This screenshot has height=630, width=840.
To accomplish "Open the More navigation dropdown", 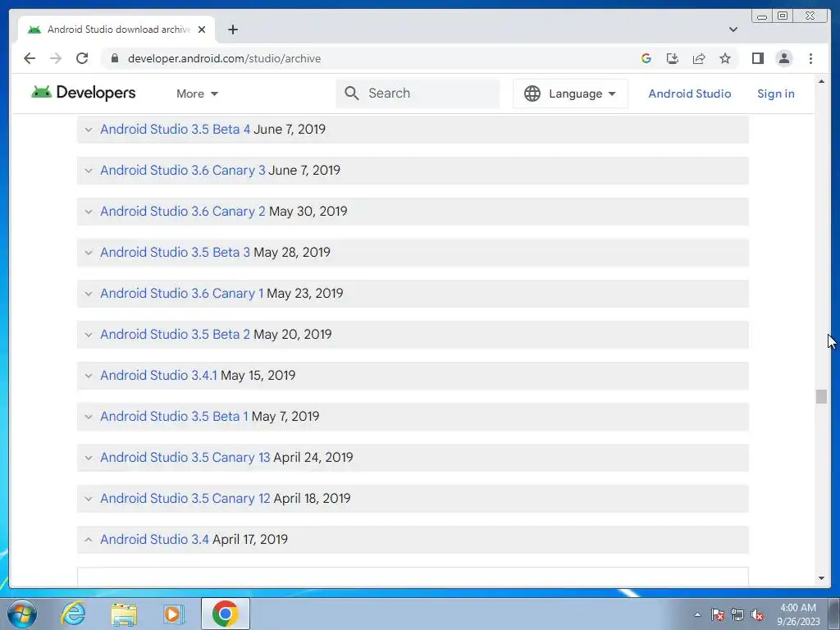I will 197,94.
